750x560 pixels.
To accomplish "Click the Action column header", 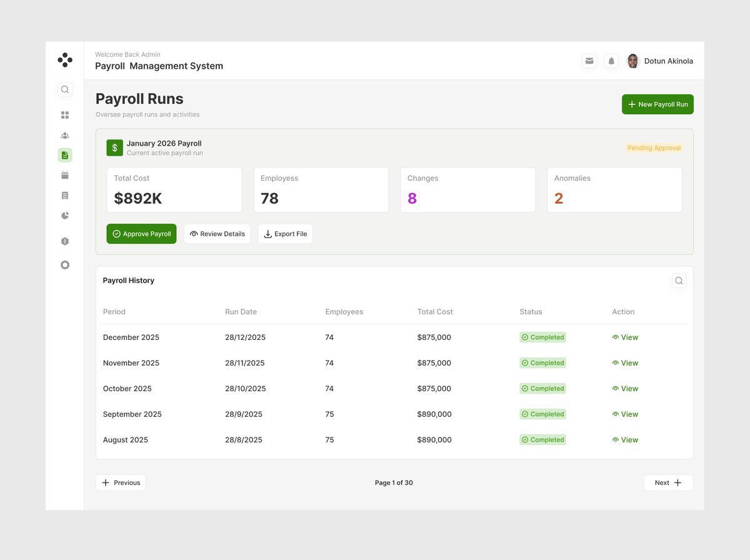I will coord(623,312).
